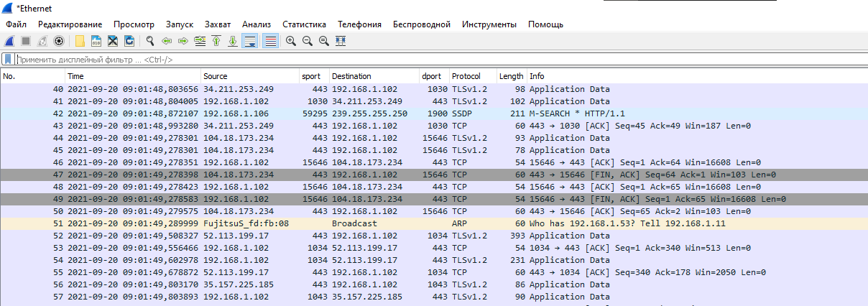Open the Анализ menu
Image resolution: width=868 pixels, height=306 pixels.
tap(257, 24)
